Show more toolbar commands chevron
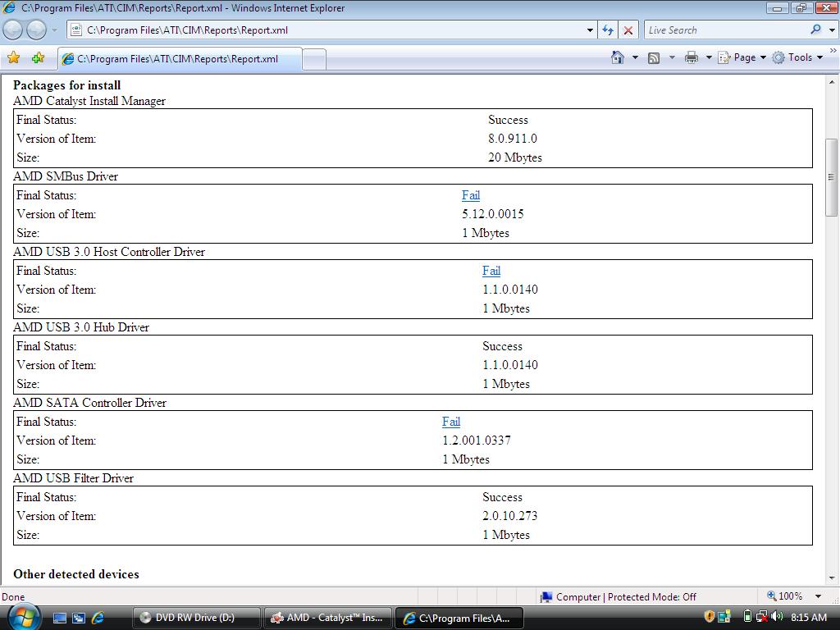 pos(833,50)
